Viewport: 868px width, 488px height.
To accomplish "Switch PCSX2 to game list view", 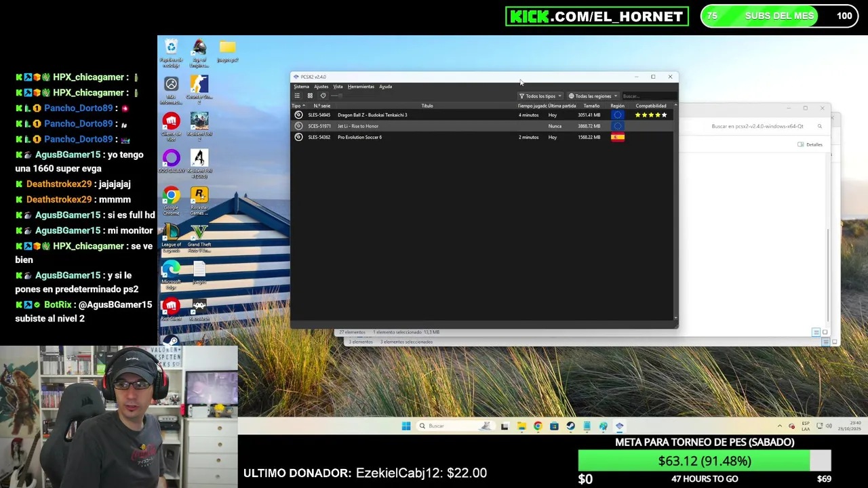I will [x=297, y=96].
